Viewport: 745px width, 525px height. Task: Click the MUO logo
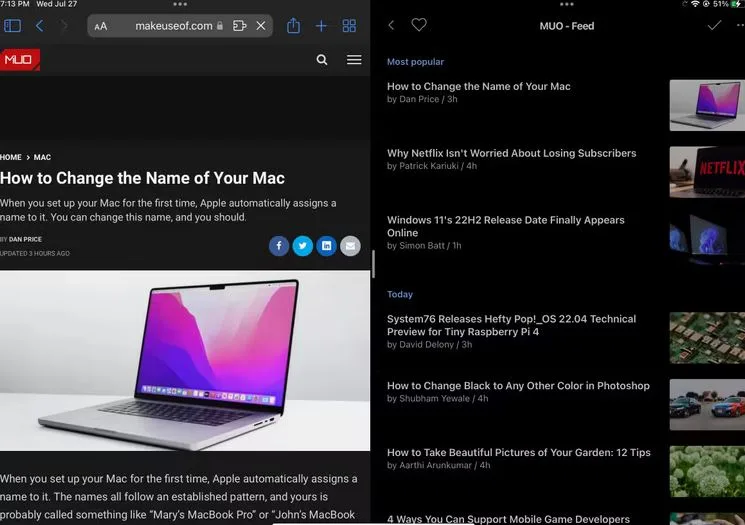pyautogui.click(x=20, y=59)
